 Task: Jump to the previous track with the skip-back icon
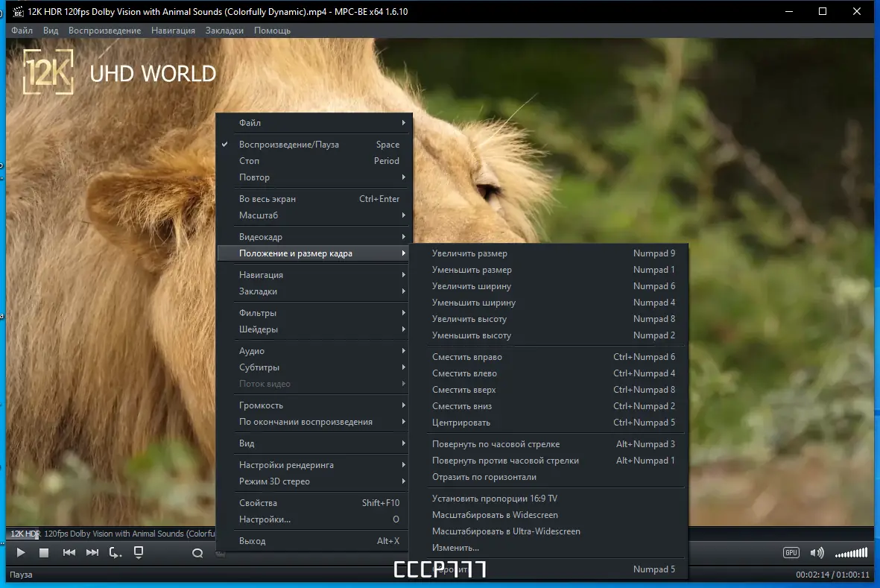[69, 553]
